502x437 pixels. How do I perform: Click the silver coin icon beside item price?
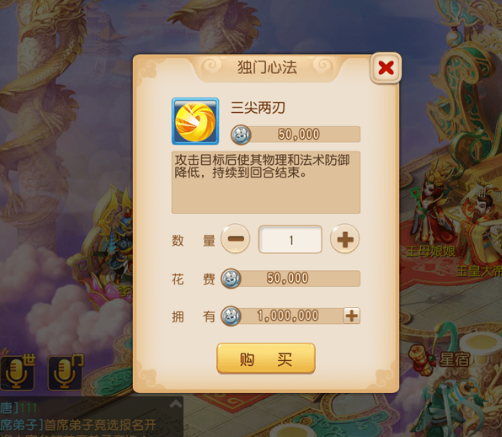tap(241, 135)
